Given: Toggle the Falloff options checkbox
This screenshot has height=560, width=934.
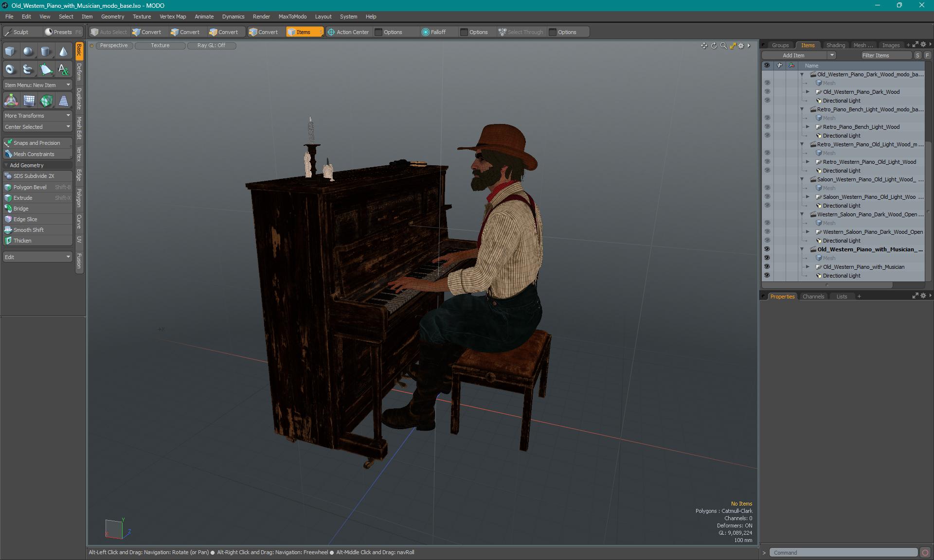Looking at the screenshot, I should point(464,32).
